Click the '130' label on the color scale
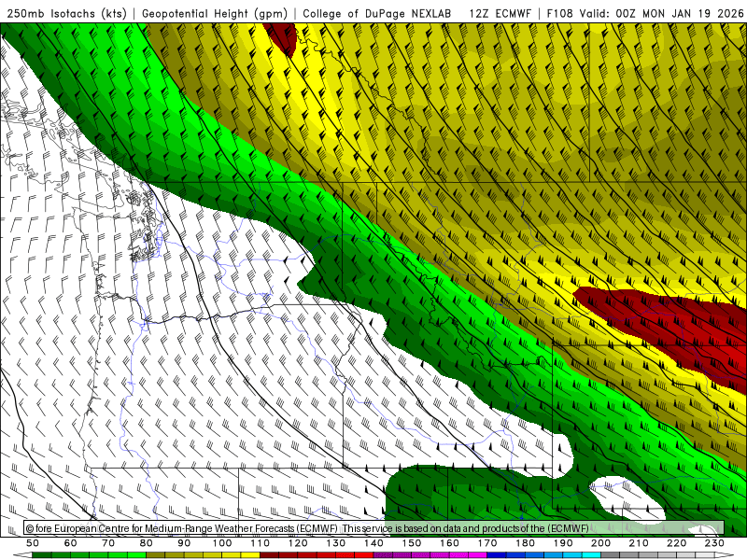The image size is (747, 560). (336, 543)
